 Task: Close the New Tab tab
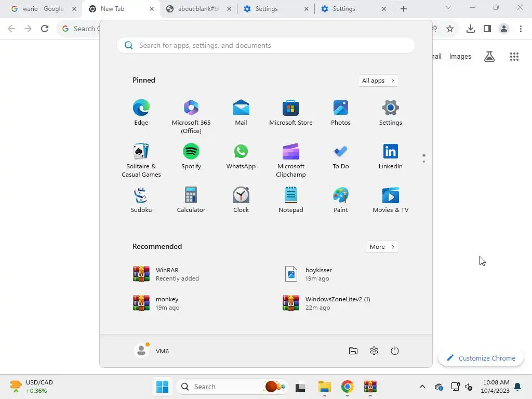152,9
